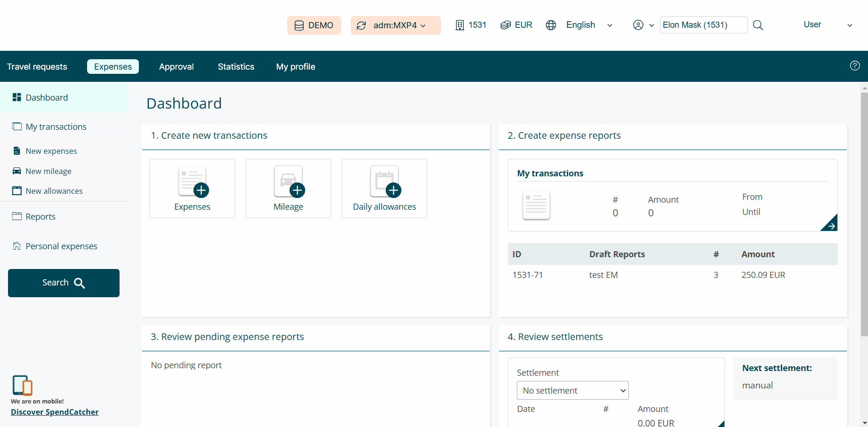Create a new expense via the Expenses tile
Screen dimensions: 868x427
click(192, 188)
